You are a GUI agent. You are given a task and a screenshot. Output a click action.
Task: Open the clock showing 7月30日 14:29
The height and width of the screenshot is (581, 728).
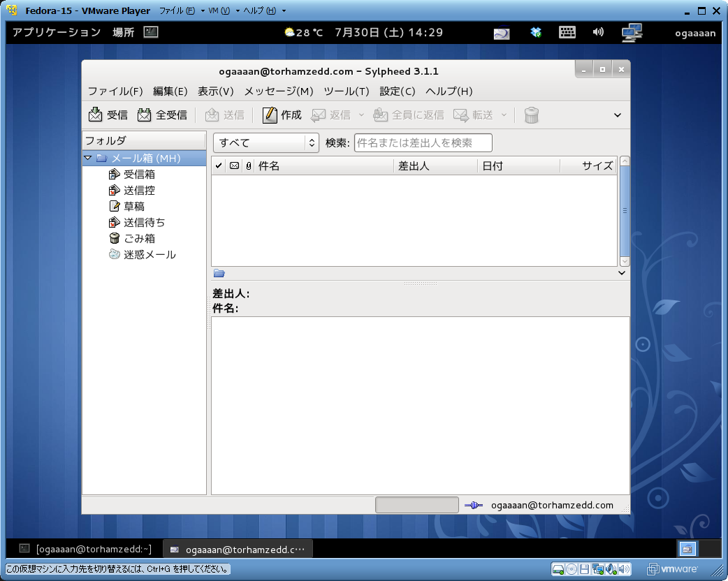click(x=388, y=33)
